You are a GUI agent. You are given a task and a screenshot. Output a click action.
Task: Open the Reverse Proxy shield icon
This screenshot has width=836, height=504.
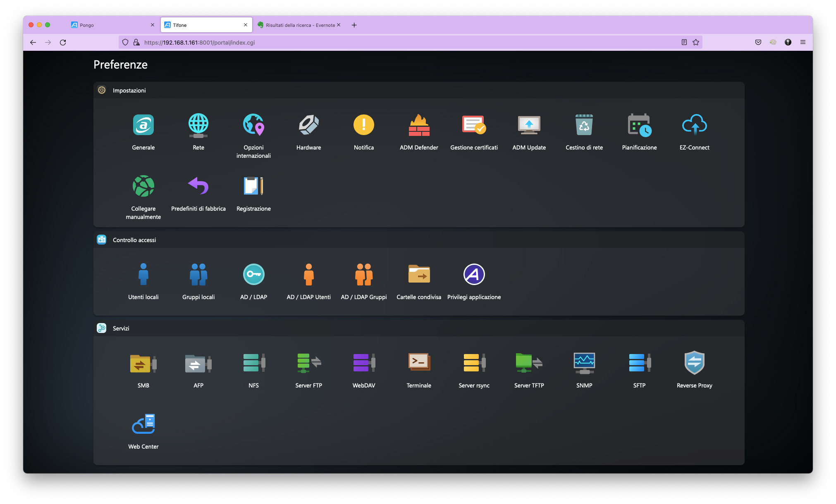pyautogui.click(x=694, y=363)
